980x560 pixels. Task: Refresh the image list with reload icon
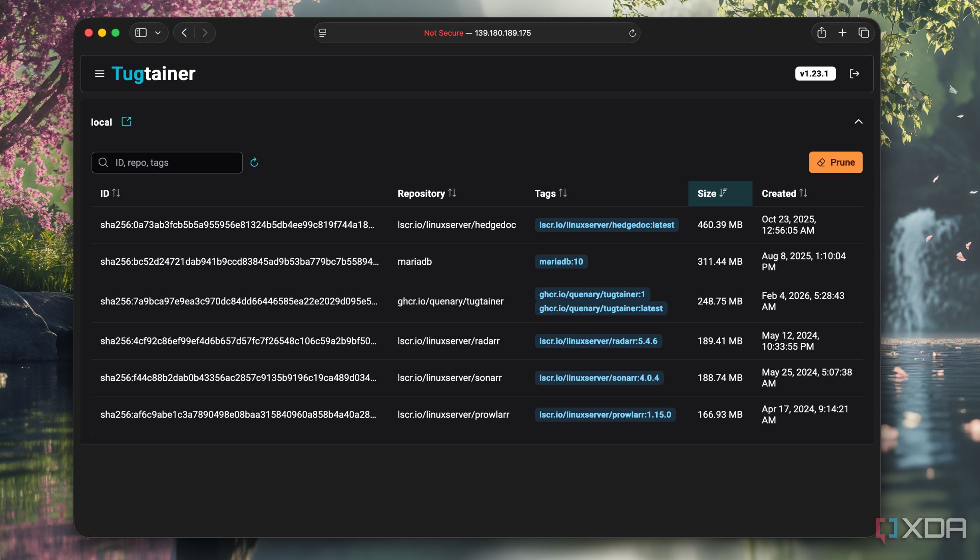[254, 162]
